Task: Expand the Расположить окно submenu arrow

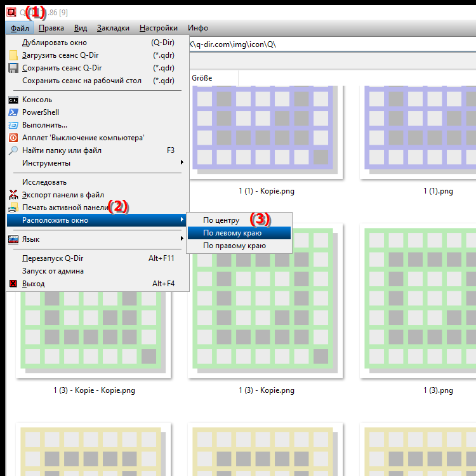Action: point(182,220)
